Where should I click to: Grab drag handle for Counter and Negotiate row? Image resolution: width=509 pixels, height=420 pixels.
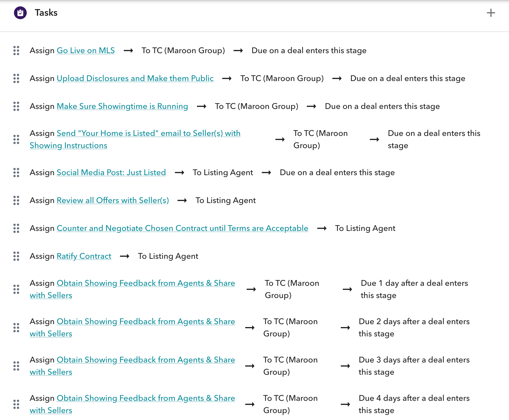[x=16, y=228]
